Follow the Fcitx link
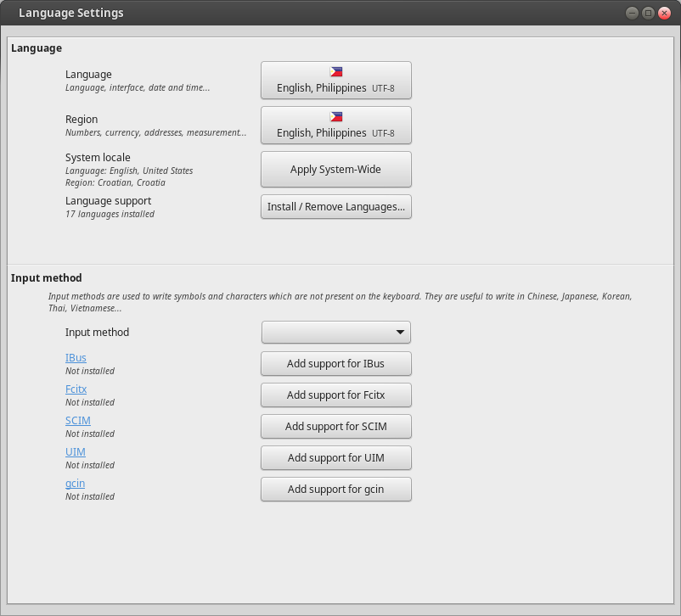This screenshot has height=616, width=681. point(76,389)
